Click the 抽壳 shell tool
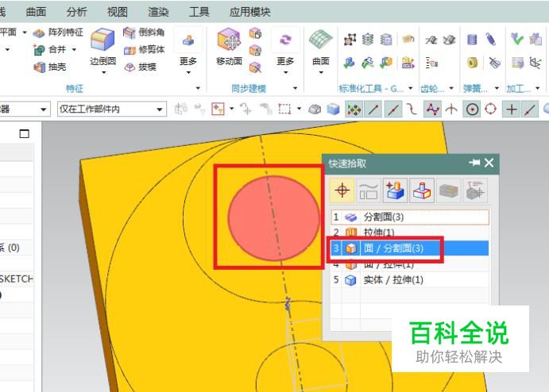Image resolution: width=549 pixels, height=392 pixels. pos(50,67)
